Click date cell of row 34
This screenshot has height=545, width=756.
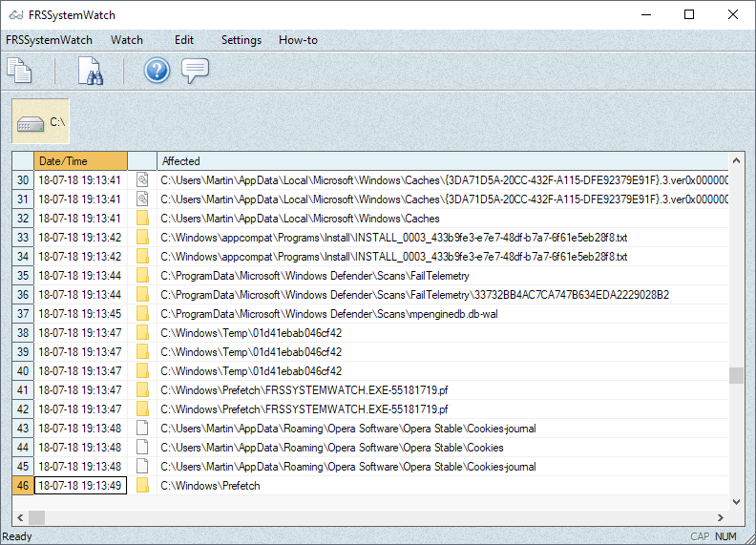pos(80,257)
